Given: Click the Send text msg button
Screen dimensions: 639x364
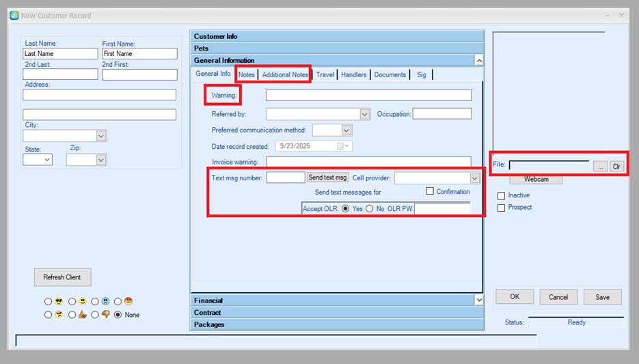Looking at the screenshot, I should [328, 178].
